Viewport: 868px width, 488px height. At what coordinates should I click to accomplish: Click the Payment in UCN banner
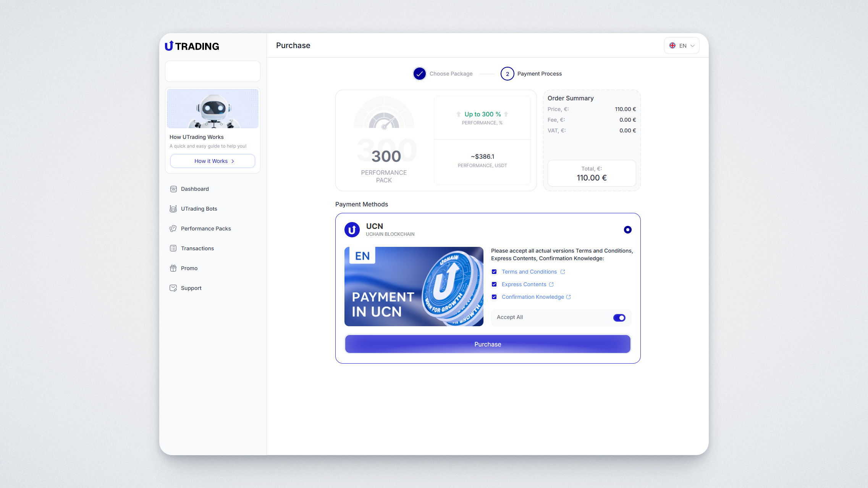pyautogui.click(x=414, y=287)
